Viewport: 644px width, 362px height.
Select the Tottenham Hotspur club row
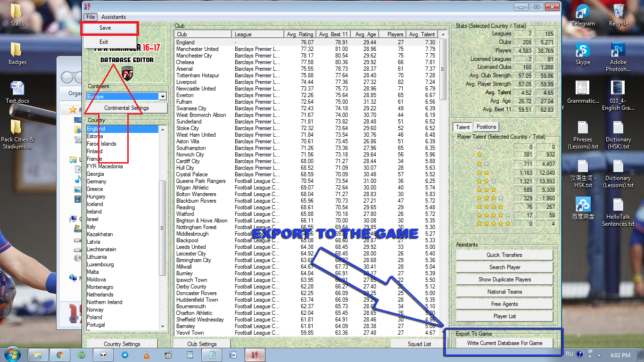click(x=306, y=75)
